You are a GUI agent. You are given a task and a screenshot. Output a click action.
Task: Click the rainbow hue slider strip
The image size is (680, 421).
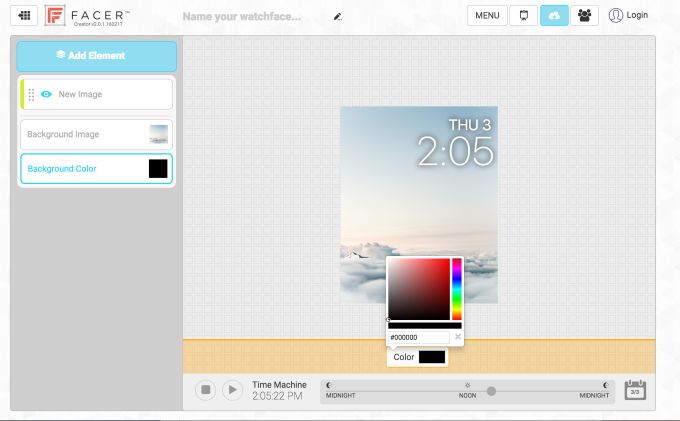tap(457, 289)
